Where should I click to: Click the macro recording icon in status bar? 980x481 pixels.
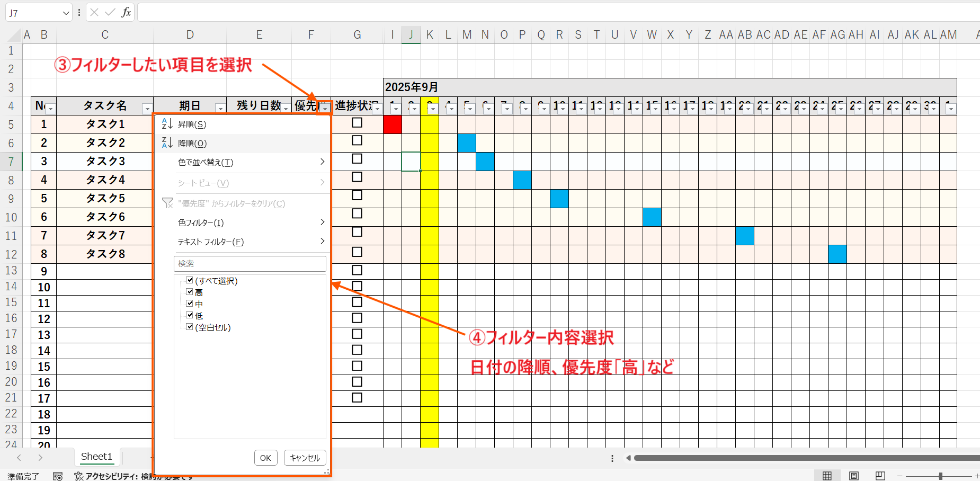pyautogui.click(x=58, y=476)
